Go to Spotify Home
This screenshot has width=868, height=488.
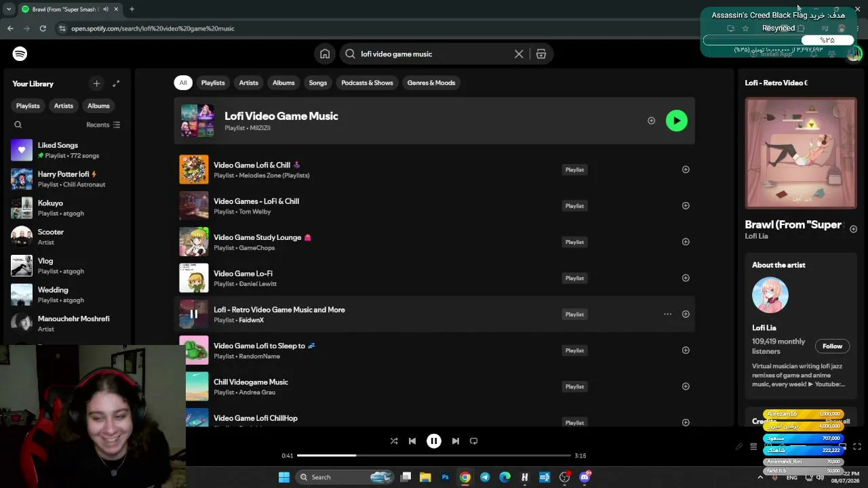pos(325,54)
